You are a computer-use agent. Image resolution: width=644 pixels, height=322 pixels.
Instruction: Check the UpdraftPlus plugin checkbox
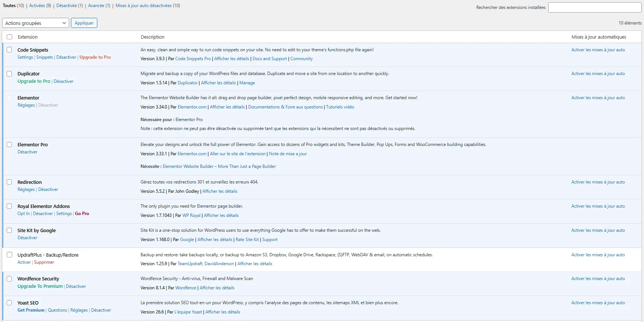click(9, 255)
